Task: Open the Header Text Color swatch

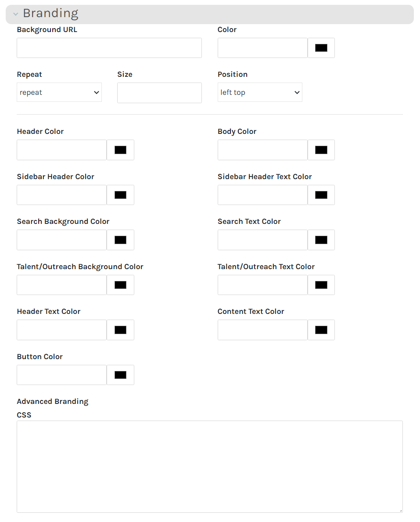Action: 120,330
